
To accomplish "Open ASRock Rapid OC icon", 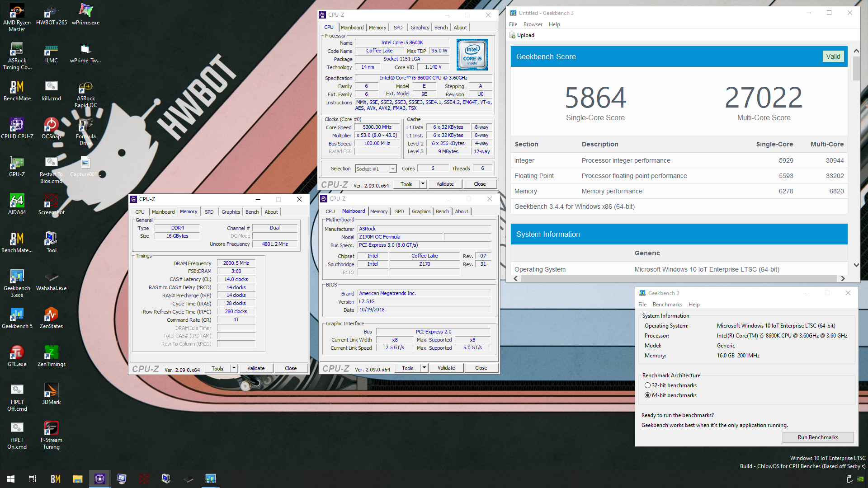I will 86,94.
